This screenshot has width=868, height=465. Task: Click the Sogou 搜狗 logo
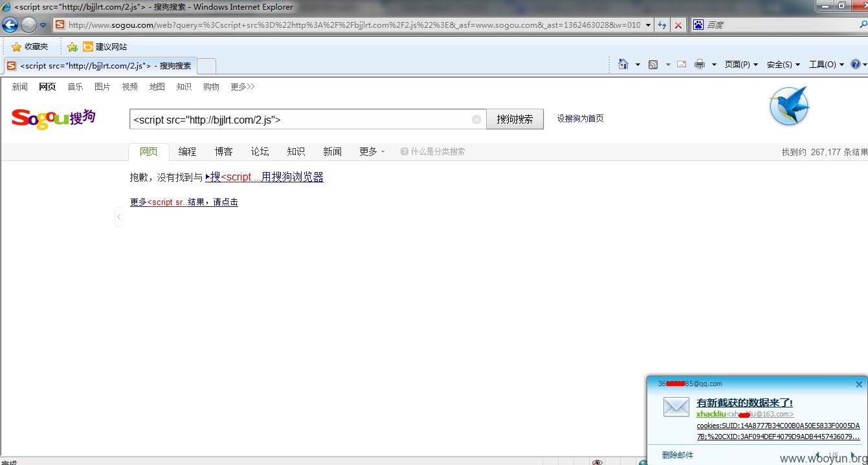(54, 118)
